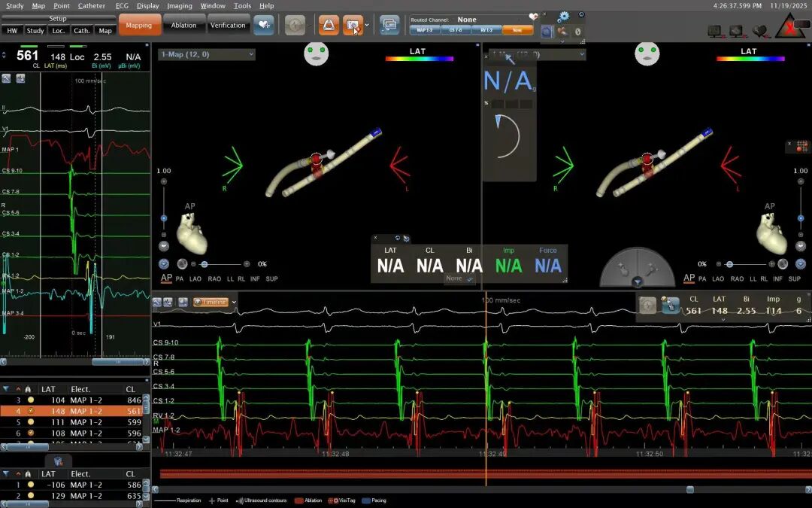Click the Cath. setup button
Viewport: 812px width, 508px height.
point(82,31)
